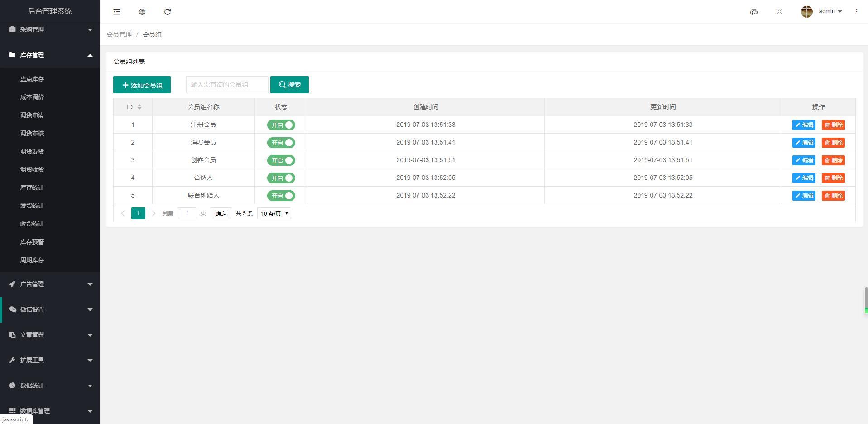Disable the 创客会员 status switch
Screen dimensions: 868x424
pos(281,160)
